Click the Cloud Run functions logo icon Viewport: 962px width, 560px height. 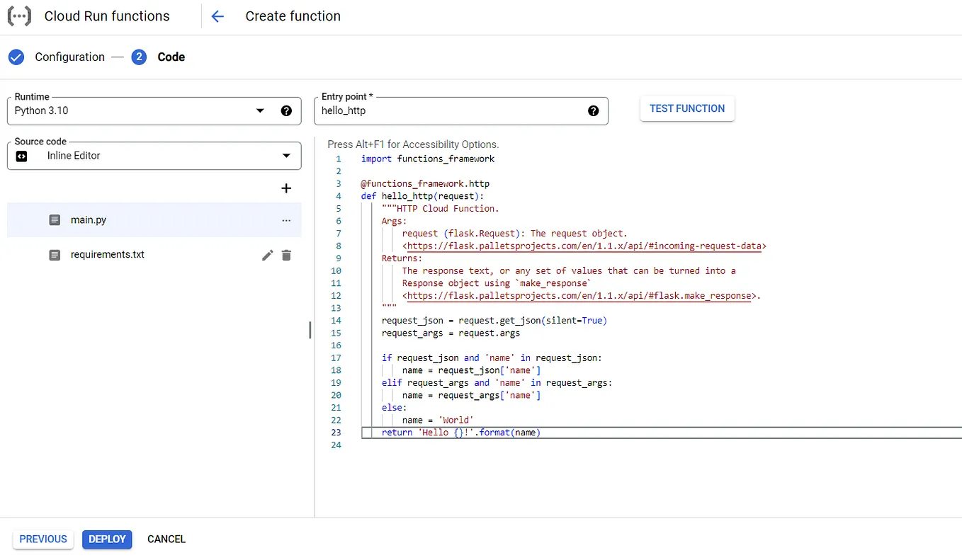(18, 16)
